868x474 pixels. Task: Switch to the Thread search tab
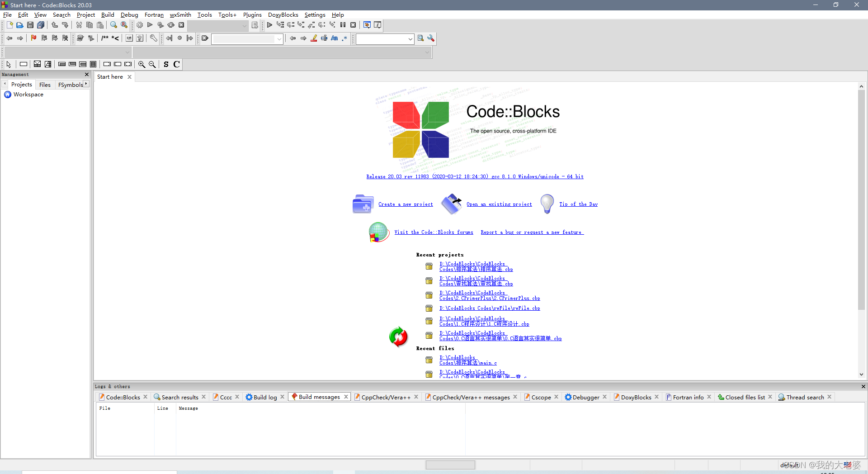[x=805, y=397]
